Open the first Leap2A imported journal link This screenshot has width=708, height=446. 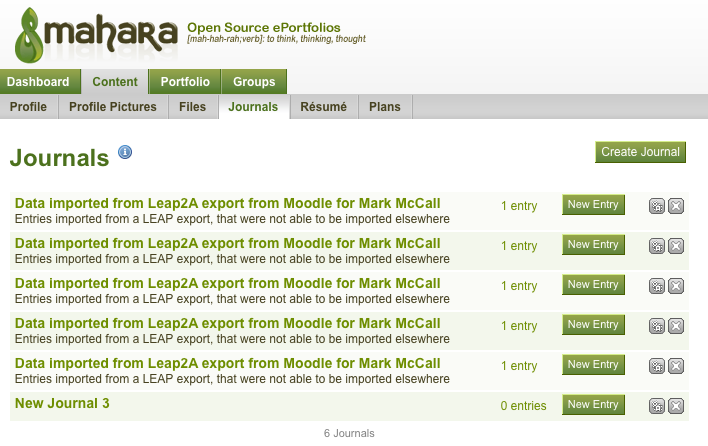[x=228, y=203]
